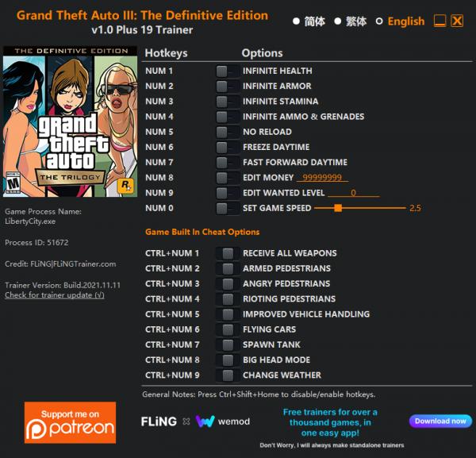Click Trainer Version build text
This screenshot has height=458, width=476.
point(63,285)
